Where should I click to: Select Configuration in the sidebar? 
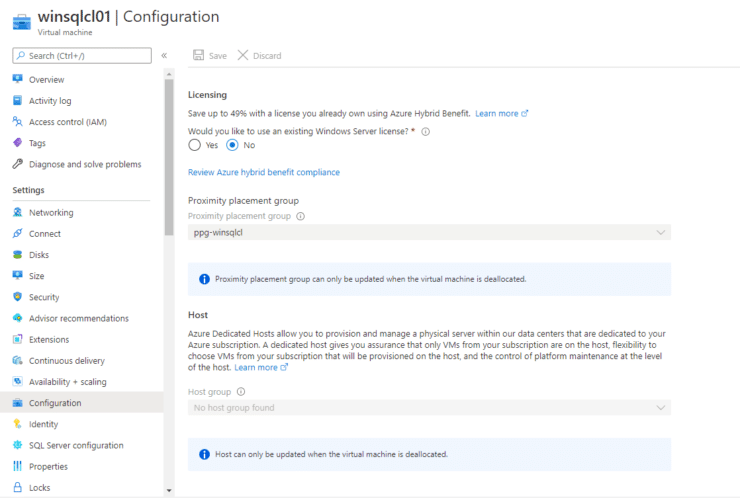click(x=82, y=403)
